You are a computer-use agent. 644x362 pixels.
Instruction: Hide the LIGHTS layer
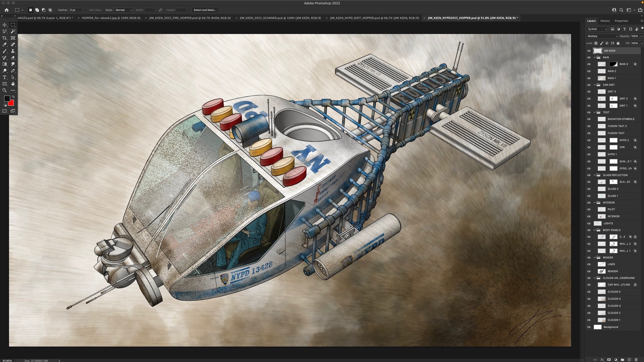pyautogui.click(x=589, y=223)
